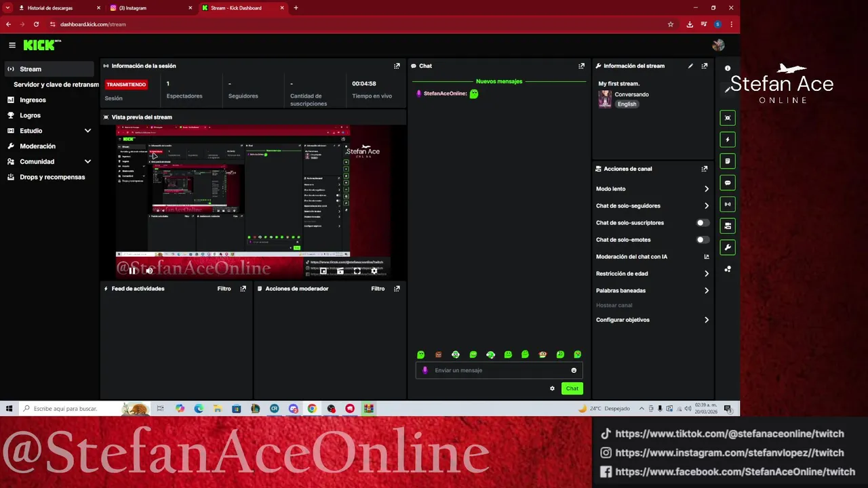Viewport: 868px width, 488px height.
Task: Open the Windows Start menu
Action: (9, 409)
